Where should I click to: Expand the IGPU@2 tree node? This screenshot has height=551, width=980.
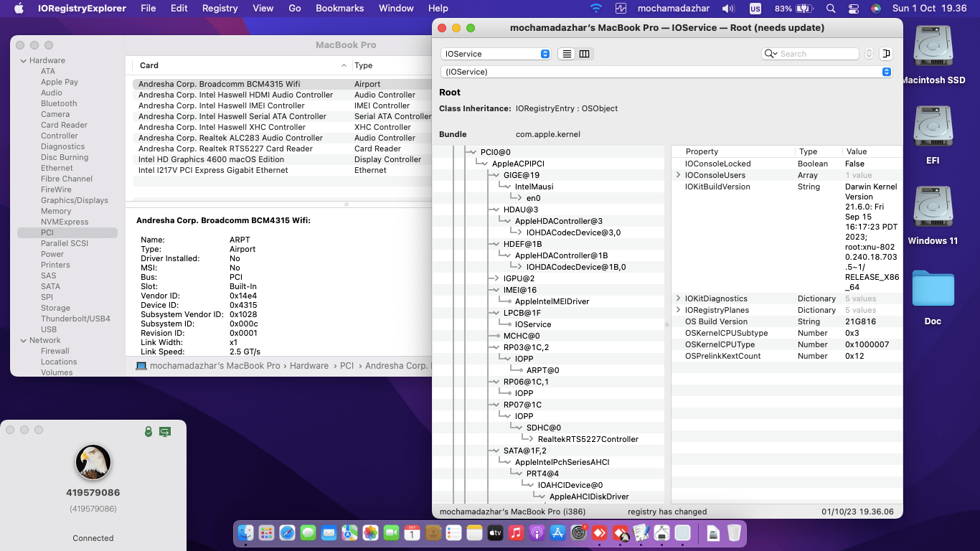tap(496, 278)
